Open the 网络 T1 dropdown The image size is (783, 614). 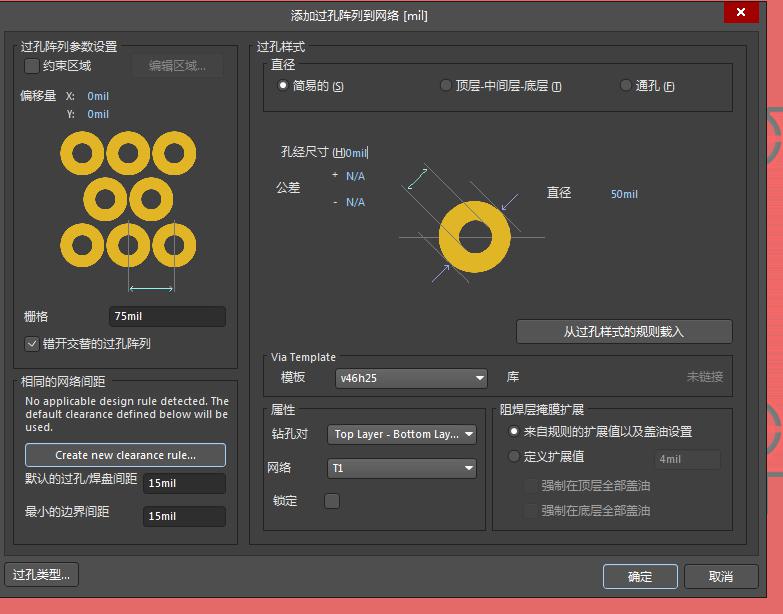tap(402, 468)
